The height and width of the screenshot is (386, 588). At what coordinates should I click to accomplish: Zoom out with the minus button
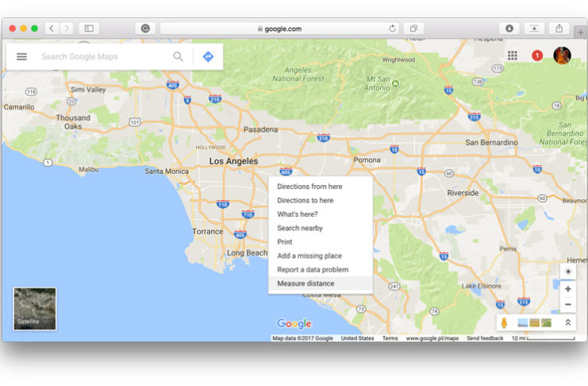567,305
